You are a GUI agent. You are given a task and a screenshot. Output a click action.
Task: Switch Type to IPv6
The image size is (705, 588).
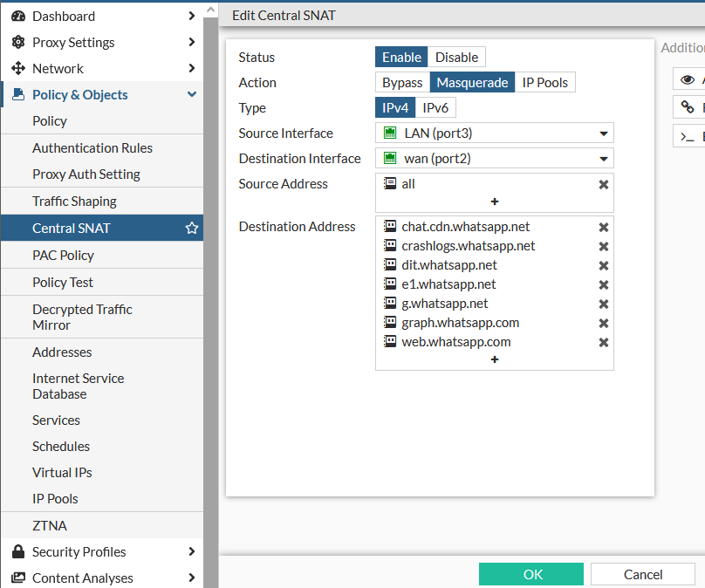click(x=435, y=108)
